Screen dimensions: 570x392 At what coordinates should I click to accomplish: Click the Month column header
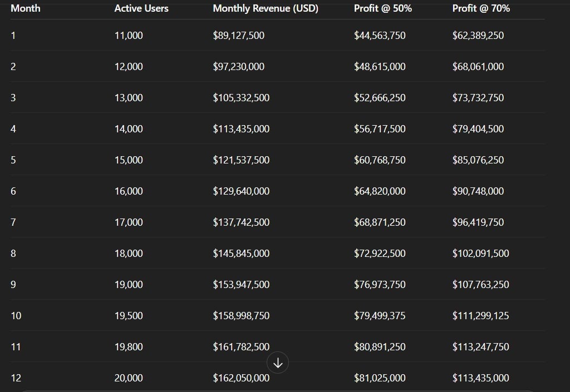pyautogui.click(x=26, y=8)
